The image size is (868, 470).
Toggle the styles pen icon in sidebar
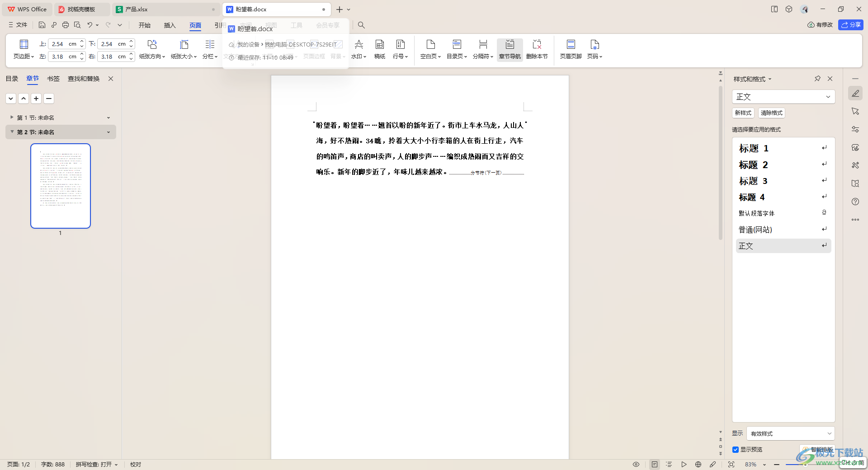tap(855, 93)
